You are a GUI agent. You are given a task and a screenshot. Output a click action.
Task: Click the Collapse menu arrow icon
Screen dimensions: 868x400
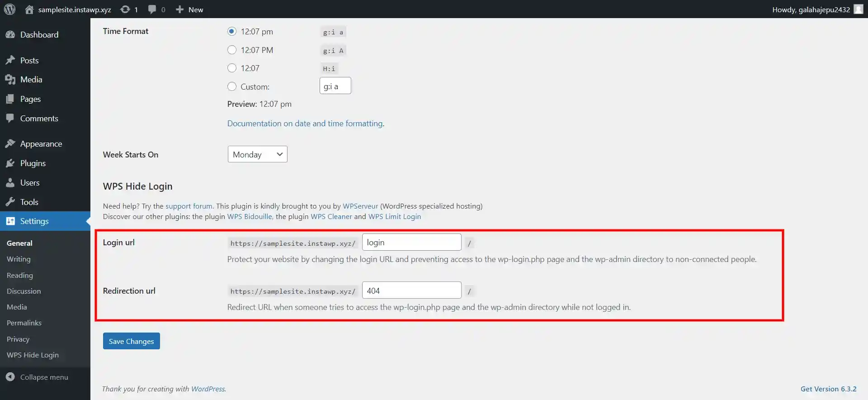[10, 377]
